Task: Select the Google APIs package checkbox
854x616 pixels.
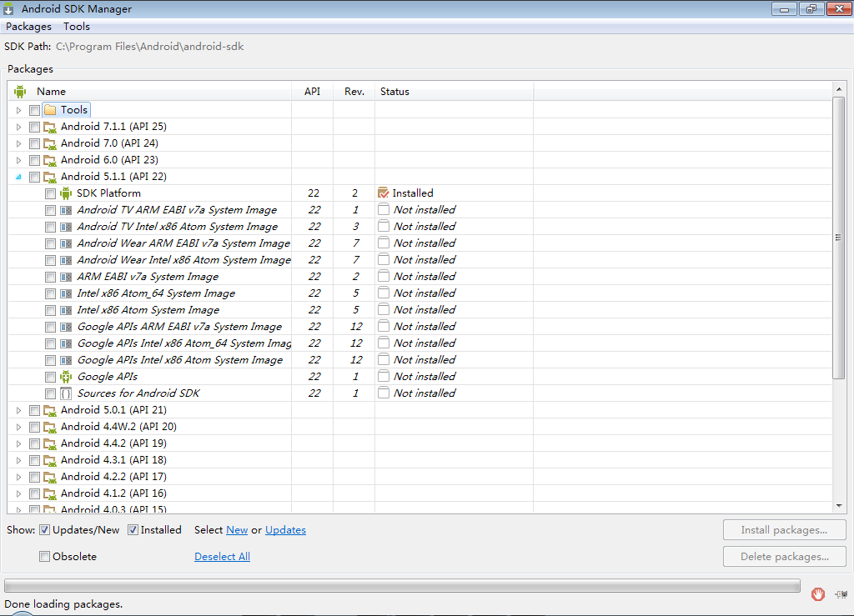Action: pos(50,377)
